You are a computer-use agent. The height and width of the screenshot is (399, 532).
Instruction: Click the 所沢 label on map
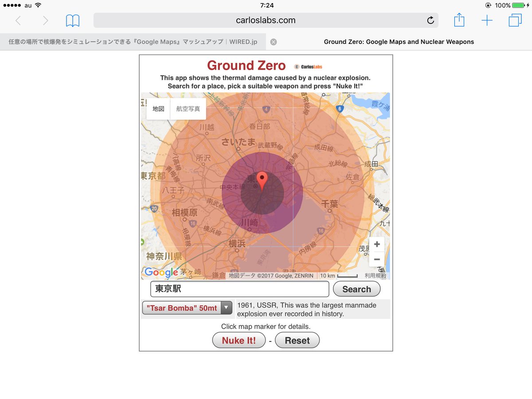tap(203, 158)
